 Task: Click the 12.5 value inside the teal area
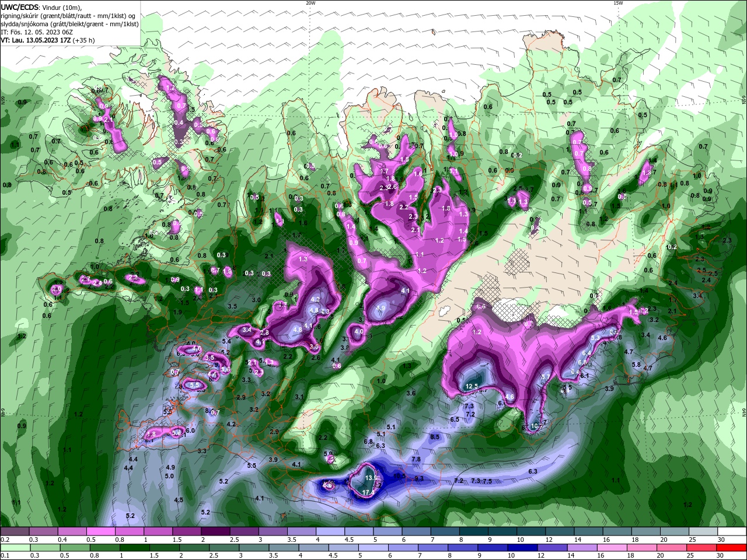[x=472, y=387]
